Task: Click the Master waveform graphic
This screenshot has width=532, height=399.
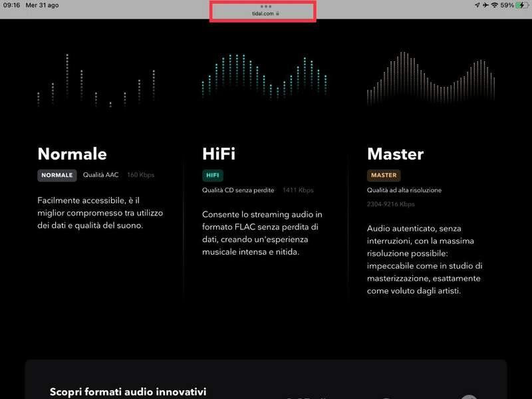Action: 430,79
